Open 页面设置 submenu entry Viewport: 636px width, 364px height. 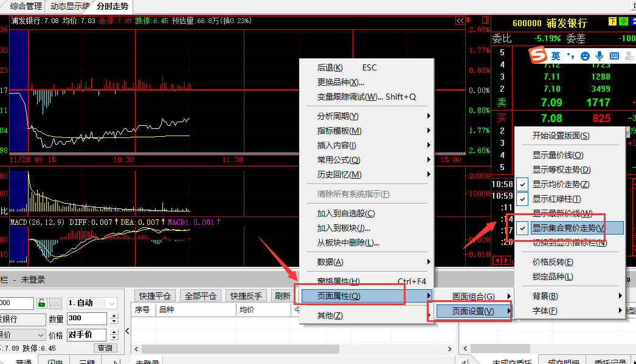(474, 311)
